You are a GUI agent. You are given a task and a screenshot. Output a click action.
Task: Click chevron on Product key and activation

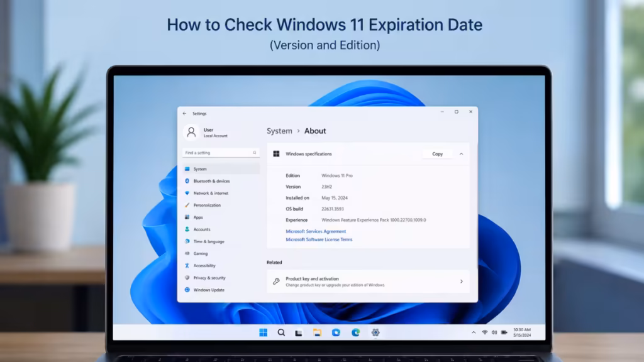(461, 282)
